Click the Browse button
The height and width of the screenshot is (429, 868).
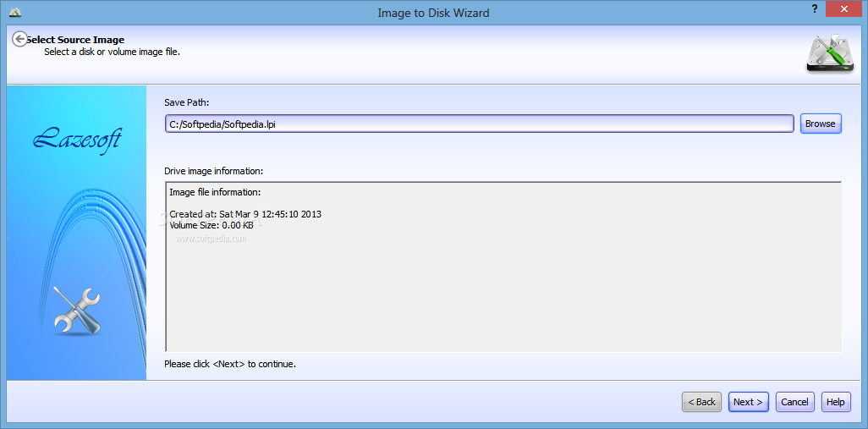(x=821, y=124)
